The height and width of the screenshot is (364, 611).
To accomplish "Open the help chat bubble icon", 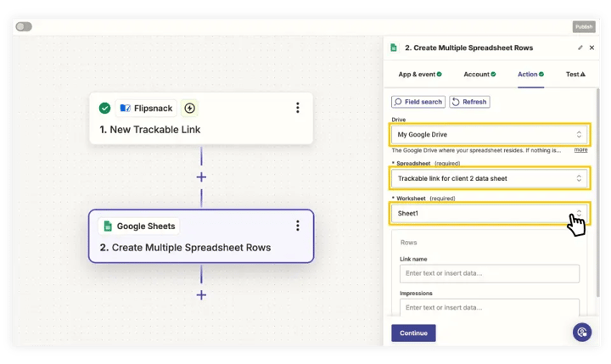I will pyautogui.click(x=582, y=332).
